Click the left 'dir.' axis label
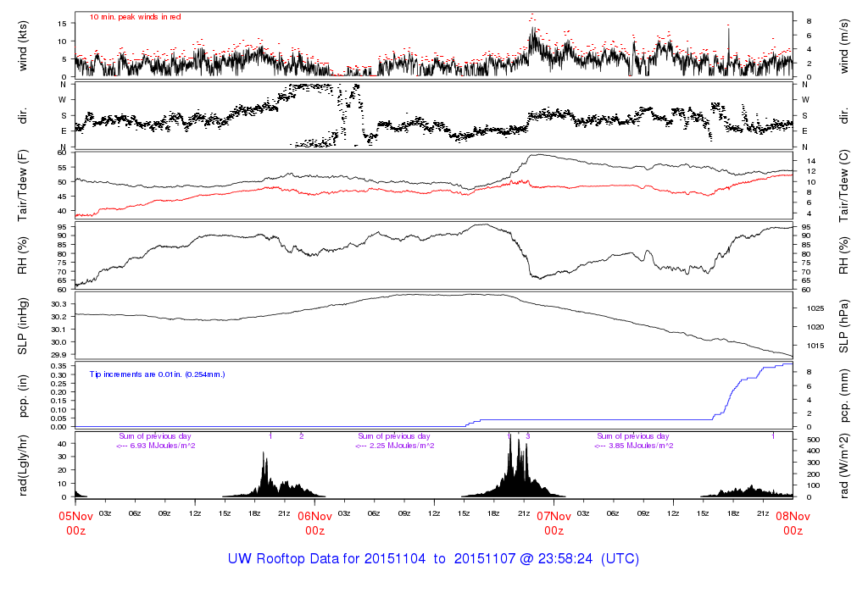The width and height of the screenshot is (868, 593). pos(23,116)
